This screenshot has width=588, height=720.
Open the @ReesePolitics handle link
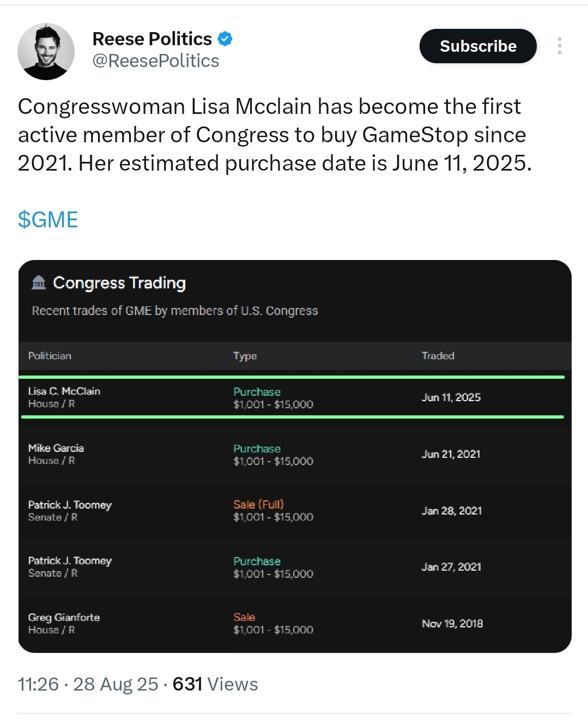click(156, 61)
